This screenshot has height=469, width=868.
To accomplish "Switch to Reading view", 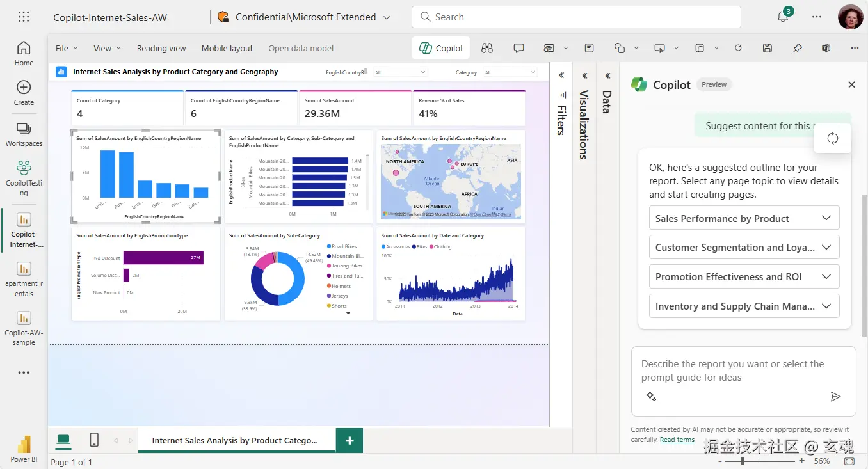I will coord(161,48).
